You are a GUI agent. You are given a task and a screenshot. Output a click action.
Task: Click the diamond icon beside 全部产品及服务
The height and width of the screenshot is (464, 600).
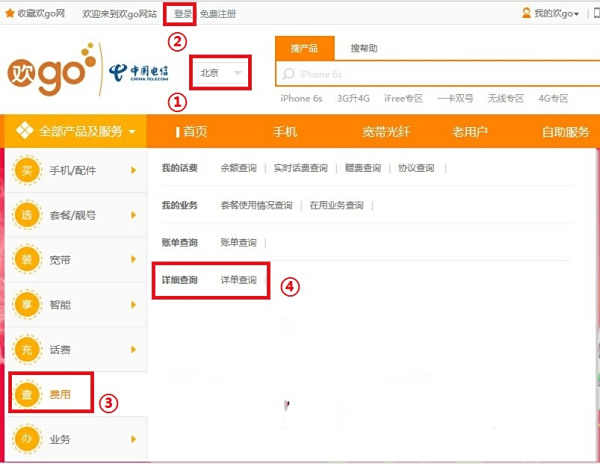[x=24, y=131]
